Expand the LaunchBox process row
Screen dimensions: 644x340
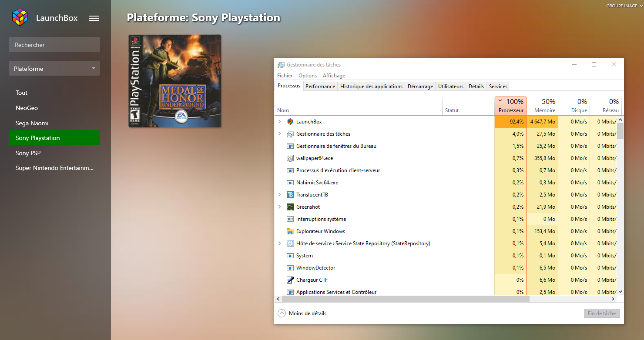tap(280, 122)
